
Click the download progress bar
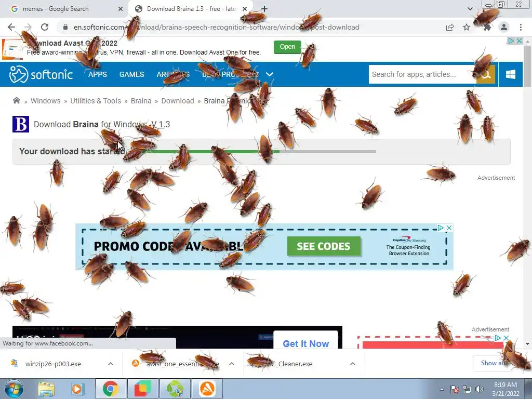tap(251, 152)
